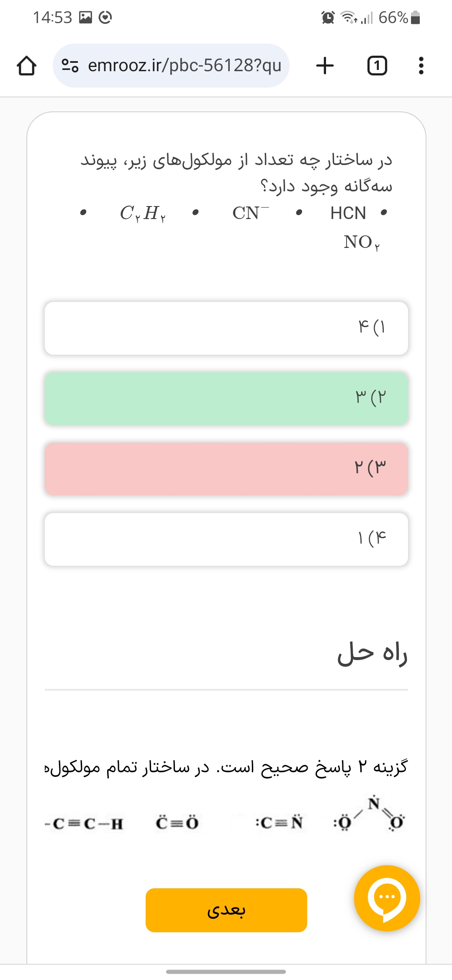
Task: Open a new tab with plus icon
Action: (325, 66)
